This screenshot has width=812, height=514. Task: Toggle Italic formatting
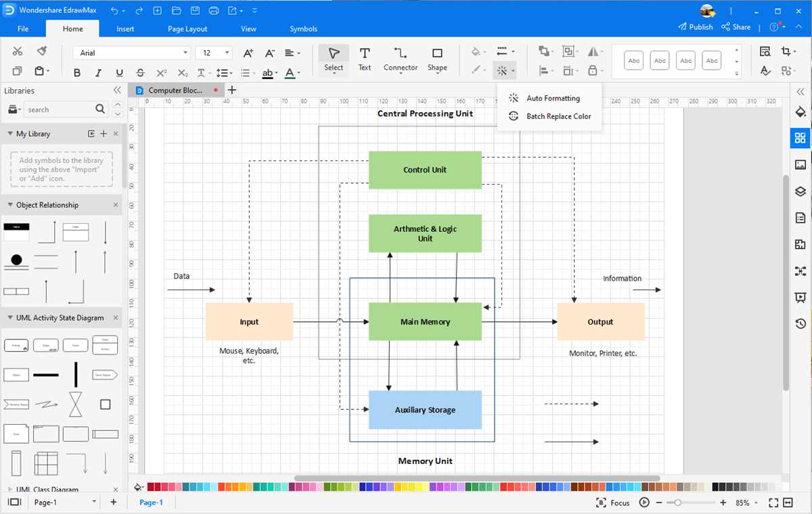click(x=98, y=73)
